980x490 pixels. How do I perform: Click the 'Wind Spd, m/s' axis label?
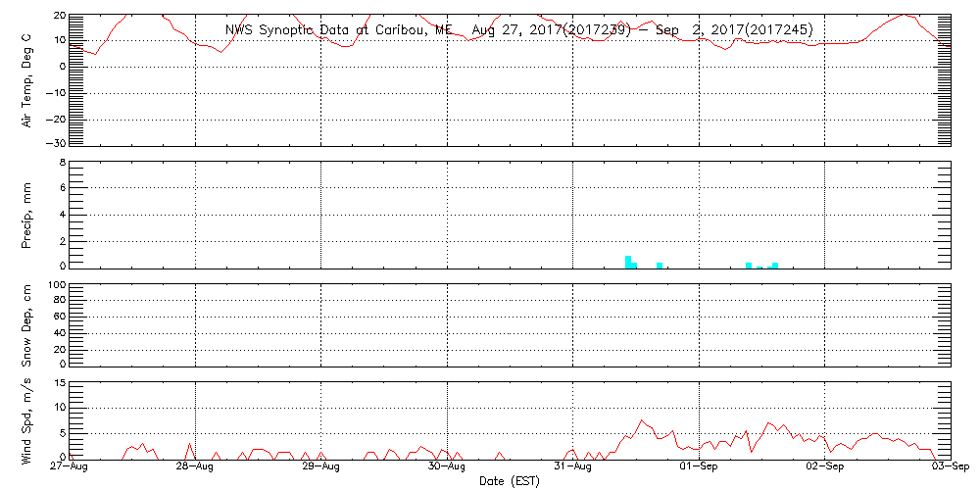coord(26,420)
